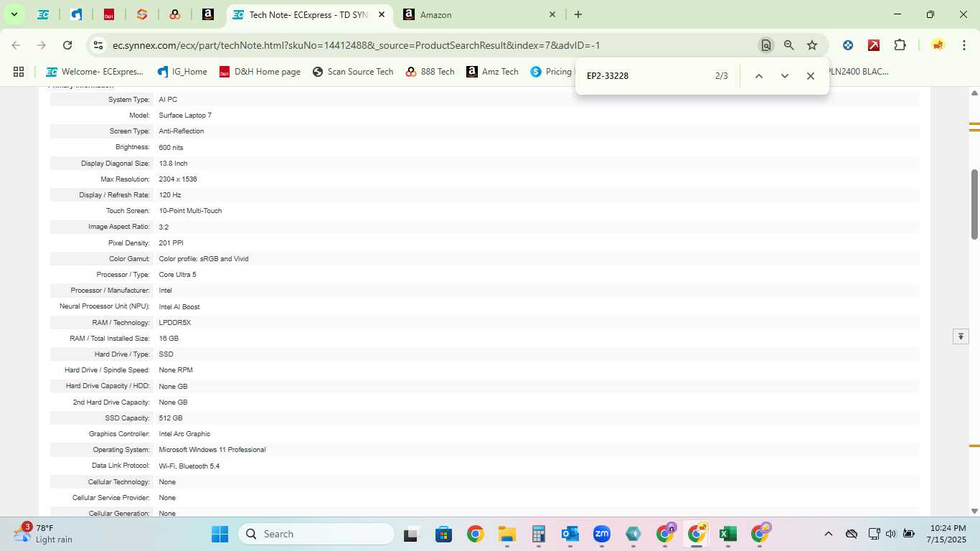The height and width of the screenshot is (551, 980).
Task: Click the find-in-page search field
Action: pyautogui.click(x=646, y=76)
